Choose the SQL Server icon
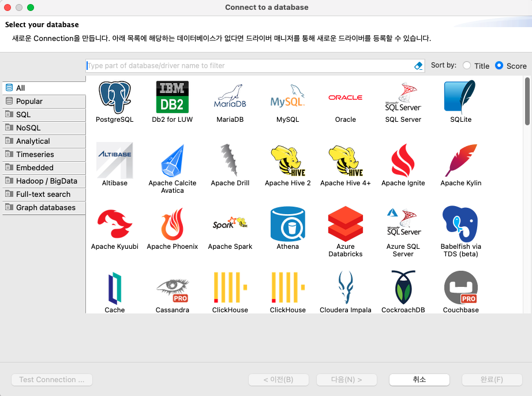 (403, 98)
